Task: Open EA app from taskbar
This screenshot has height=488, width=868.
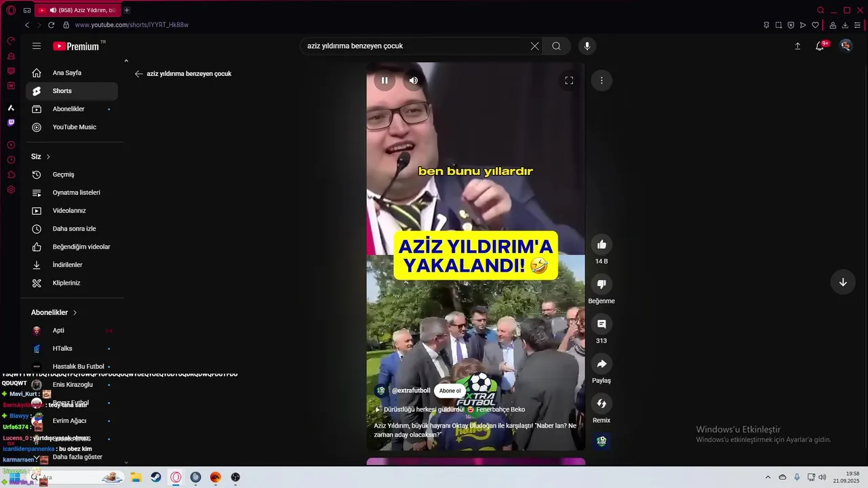Action: [216, 477]
